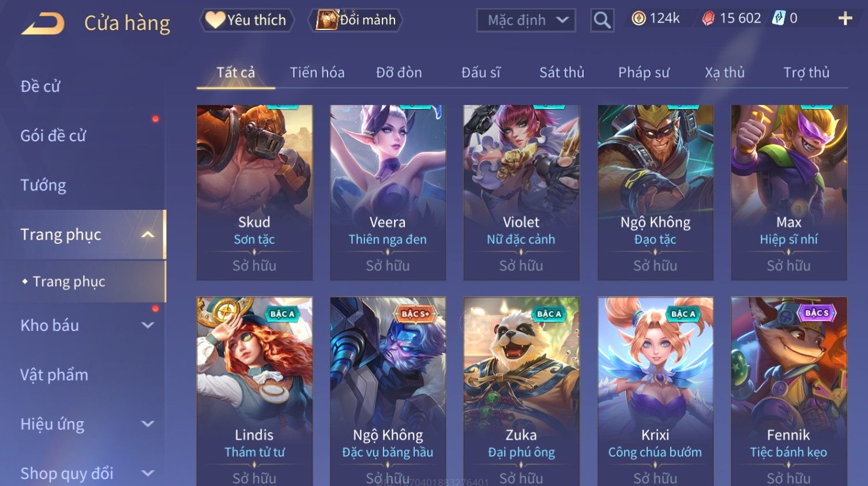Select the Veera Thiên nga đen skin

click(x=388, y=193)
